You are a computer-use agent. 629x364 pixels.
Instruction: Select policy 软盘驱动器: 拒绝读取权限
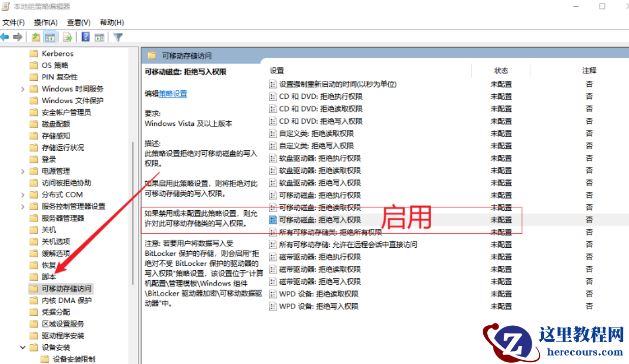pyautogui.click(x=320, y=171)
